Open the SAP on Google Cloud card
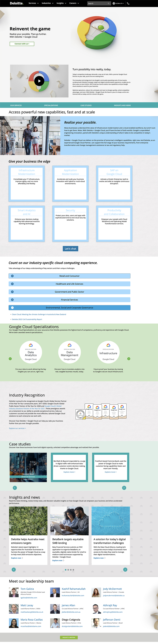 [114, 183]
